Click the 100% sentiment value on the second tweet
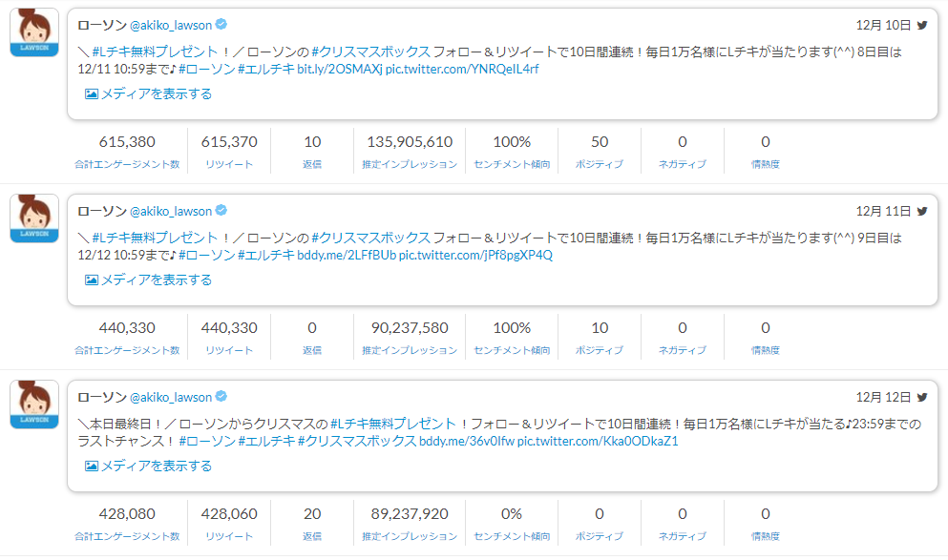This screenshot has width=948, height=560. (511, 327)
